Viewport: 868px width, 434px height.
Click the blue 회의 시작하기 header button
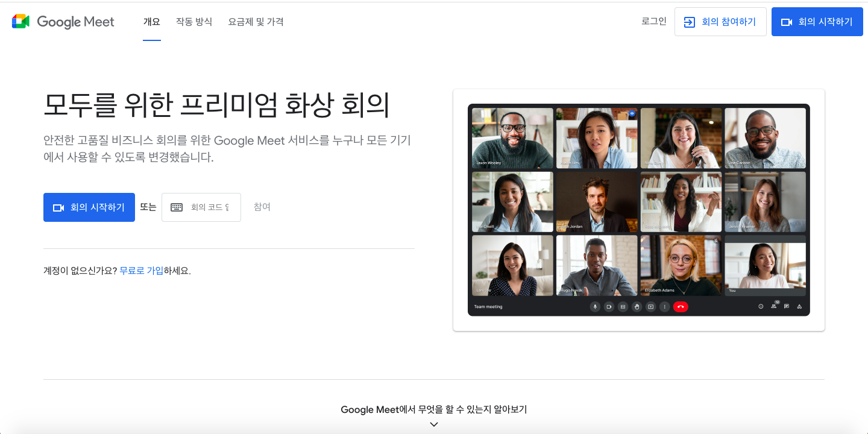tap(817, 22)
